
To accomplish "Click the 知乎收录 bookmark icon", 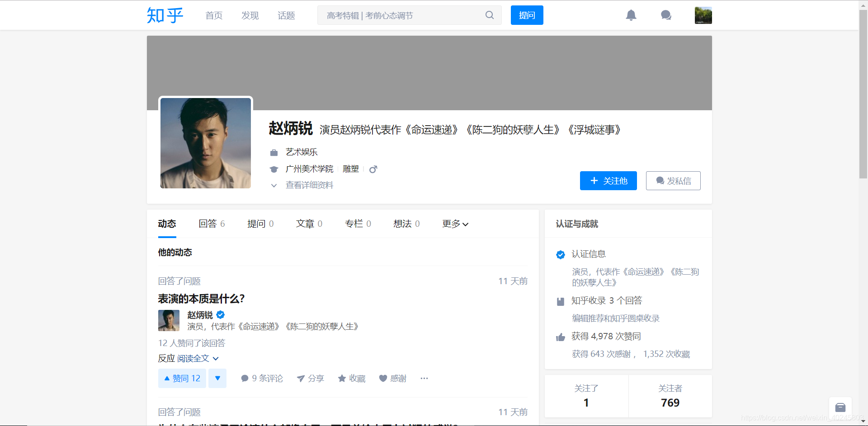I will tap(561, 301).
